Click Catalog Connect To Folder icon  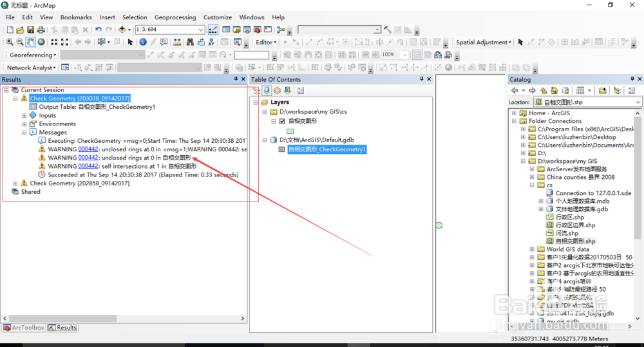[603, 90]
